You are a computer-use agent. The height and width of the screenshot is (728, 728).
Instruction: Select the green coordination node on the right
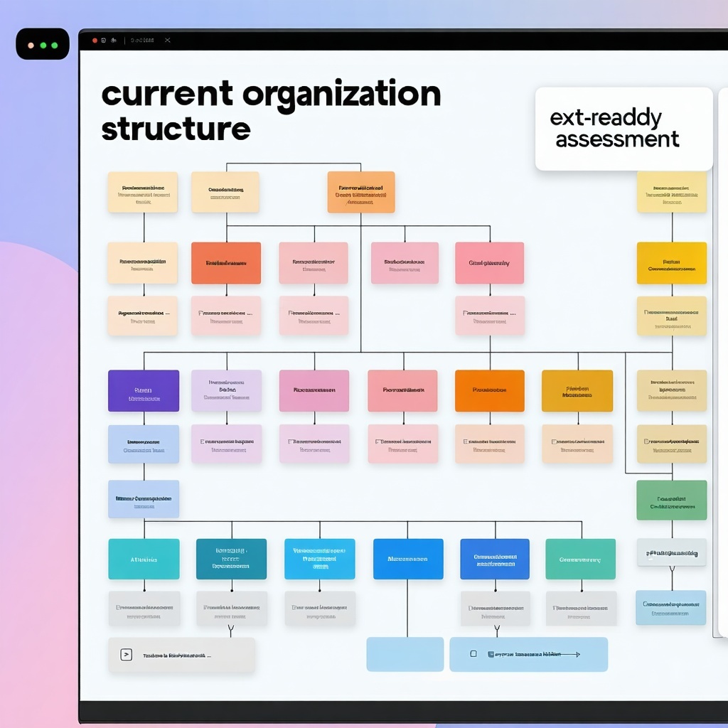[x=671, y=500]
